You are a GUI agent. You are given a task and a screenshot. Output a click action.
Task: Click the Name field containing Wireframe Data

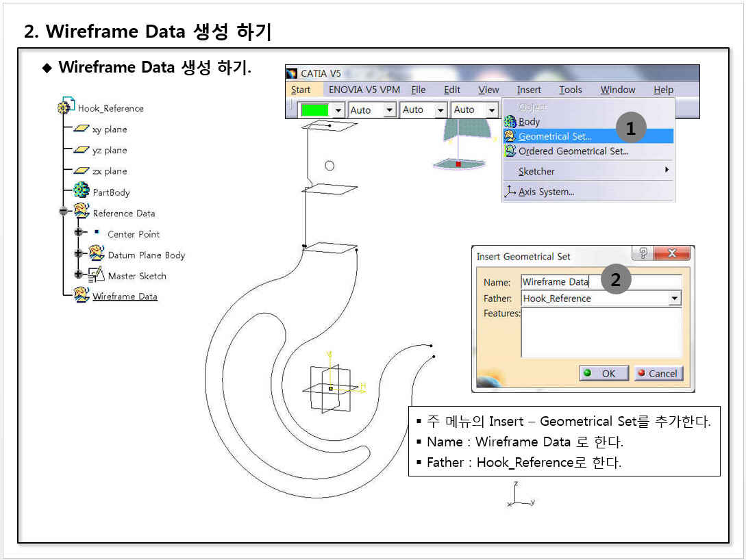pos(600,282)
